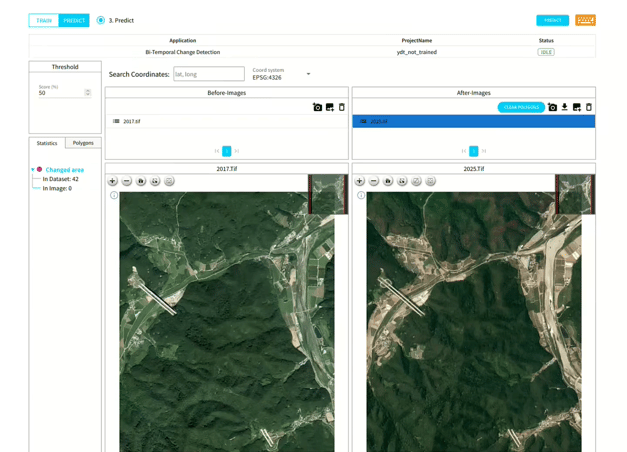The height and width of the screenshot is (452, 627).
Task: Toggle to TRAIN mode
Action: point(44,20)
